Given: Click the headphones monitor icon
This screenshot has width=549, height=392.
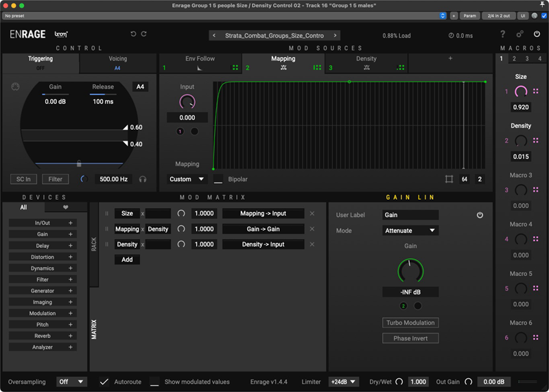Looking at the screenshot, I should [x=143, y=179].
